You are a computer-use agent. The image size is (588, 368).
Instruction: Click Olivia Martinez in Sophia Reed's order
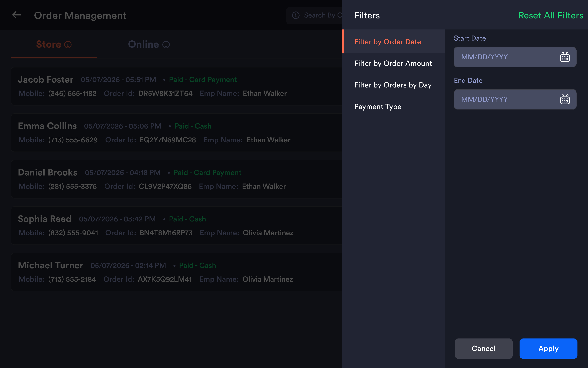click(268, 233)
